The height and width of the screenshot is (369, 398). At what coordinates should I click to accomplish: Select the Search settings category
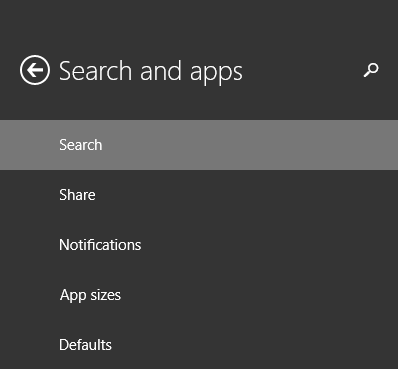(x=199, y=145)
